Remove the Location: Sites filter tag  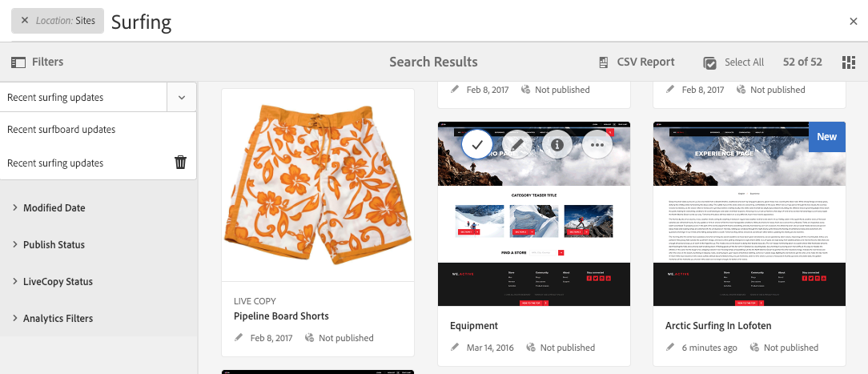click(x=24, y=21)
